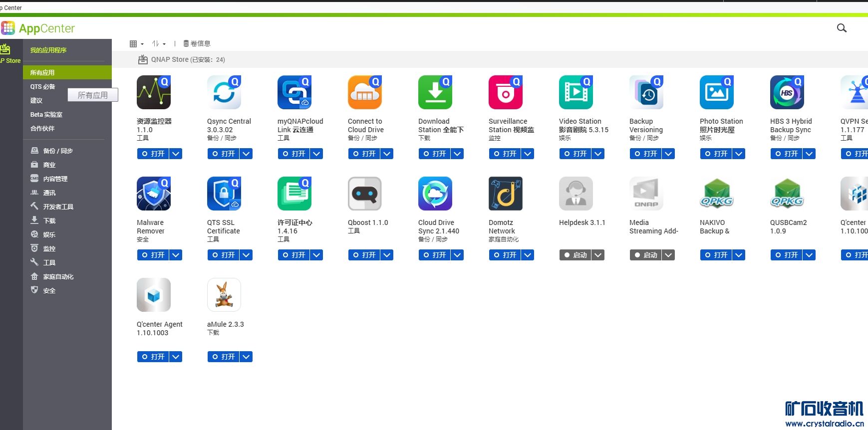Open the Connect to Cloud Drive icon
The width and height of the screenshot is (868, 430).
point(365,92)
